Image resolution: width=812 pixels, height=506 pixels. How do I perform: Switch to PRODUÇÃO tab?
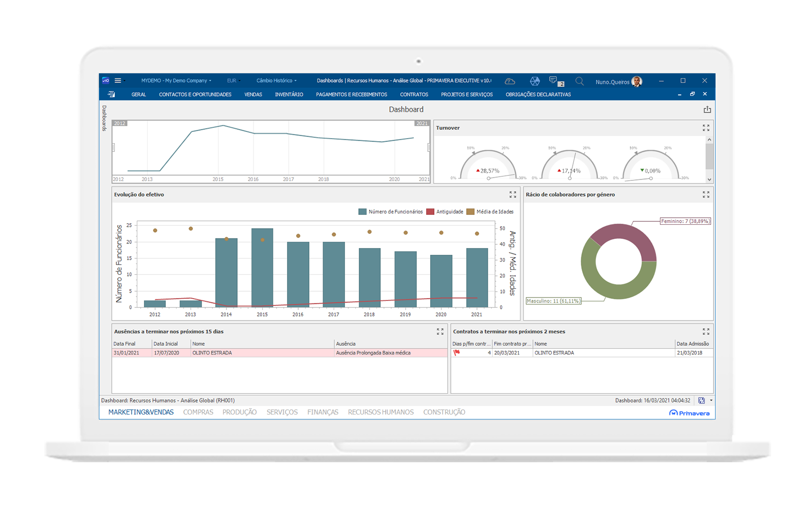pyautogui.click(x=240, y=413)
